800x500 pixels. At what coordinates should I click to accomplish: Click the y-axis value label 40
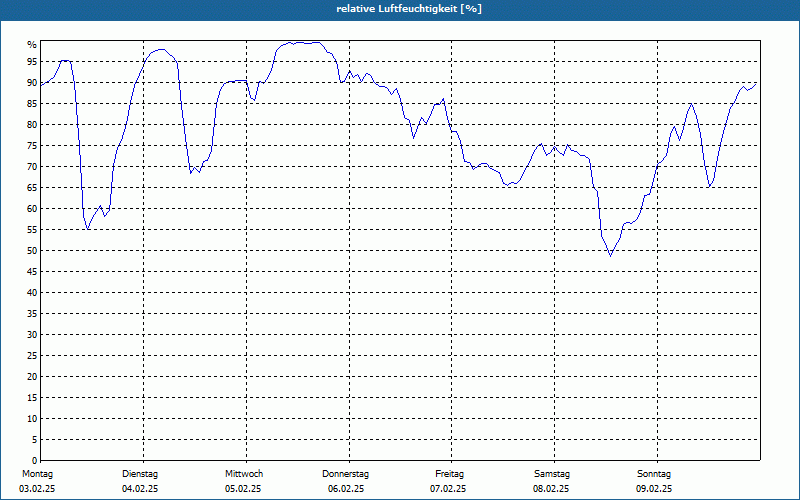point(32,293)
